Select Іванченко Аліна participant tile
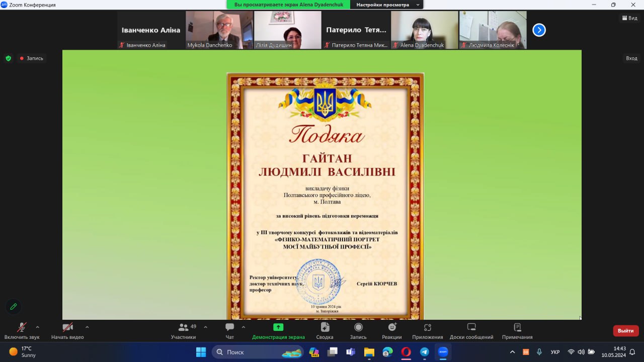Image resolution: width=644 pixels, height=362 pixels. [x=151, y=30]
